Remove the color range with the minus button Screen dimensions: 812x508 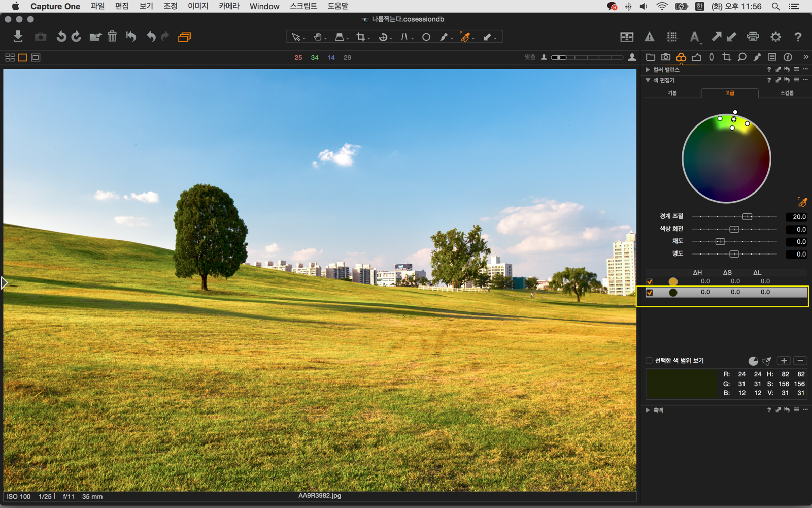click(x=800, y=361)
